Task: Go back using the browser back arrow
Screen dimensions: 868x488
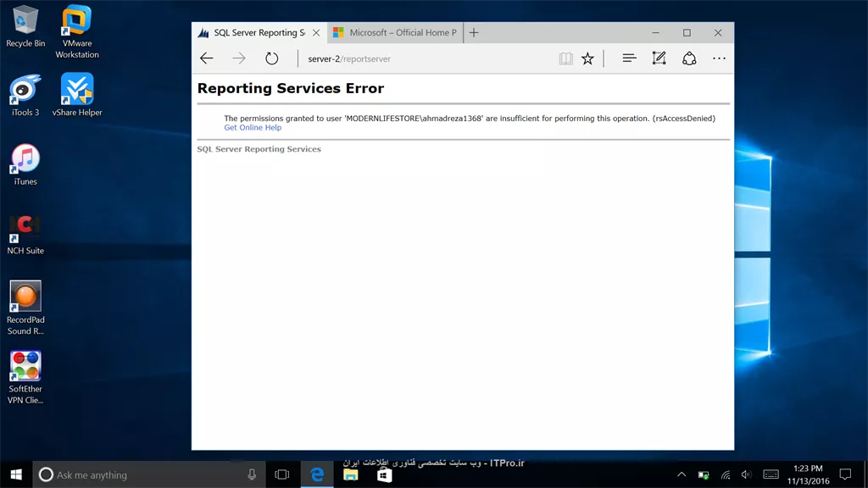Action: coord(207,58)
